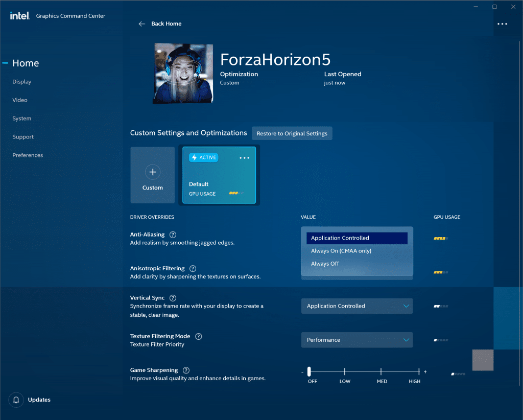
Task: Expand the Texture Filtering Mode dropdown
Action: click(357, 340)
